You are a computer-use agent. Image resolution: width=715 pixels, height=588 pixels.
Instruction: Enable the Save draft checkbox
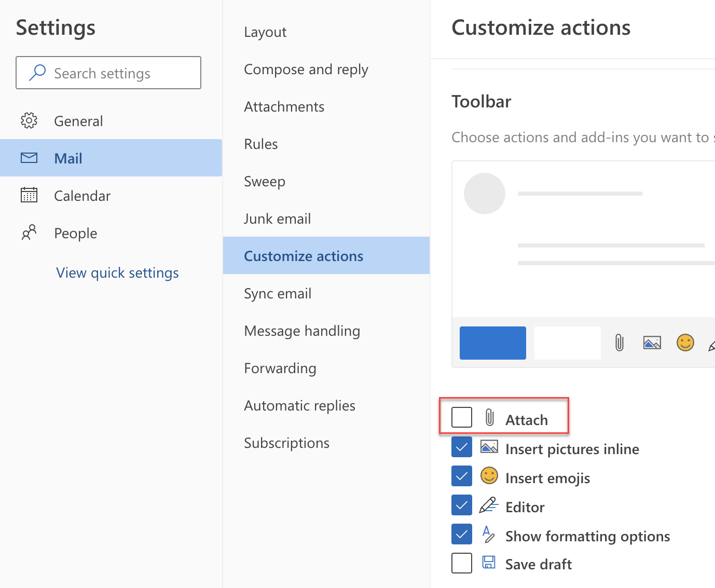462,563
